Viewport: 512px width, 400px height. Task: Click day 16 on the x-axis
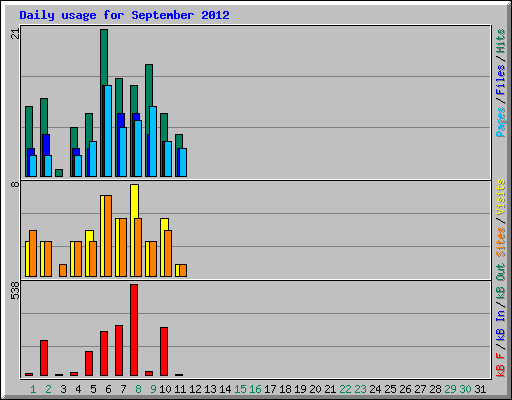[x=255, y=389]
